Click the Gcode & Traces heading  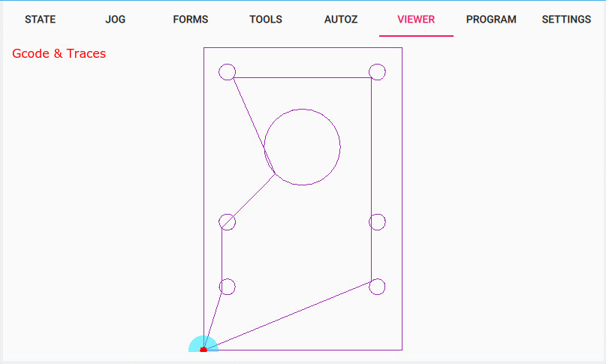(59, 53)
